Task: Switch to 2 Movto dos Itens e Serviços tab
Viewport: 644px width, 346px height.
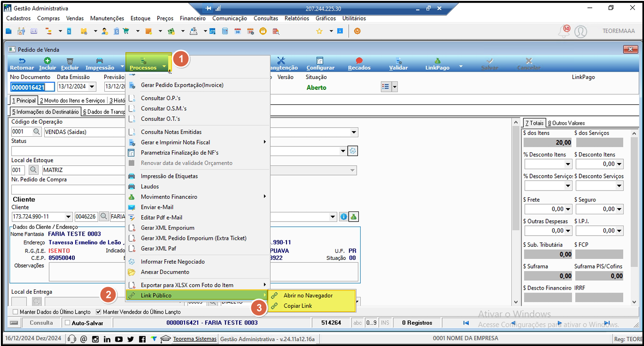Action: point(72,100)
